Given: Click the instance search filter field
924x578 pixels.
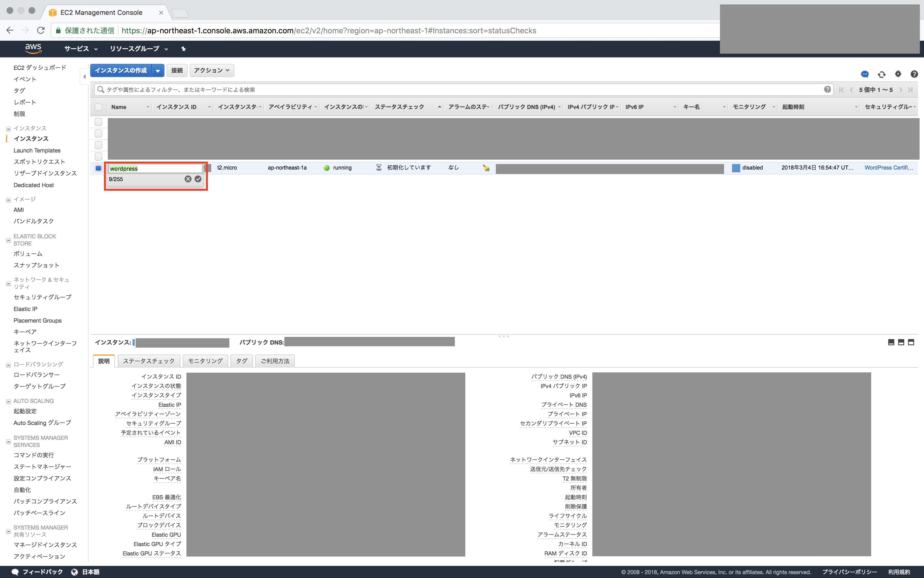Looking at the screenshot, I should (464, 90).
